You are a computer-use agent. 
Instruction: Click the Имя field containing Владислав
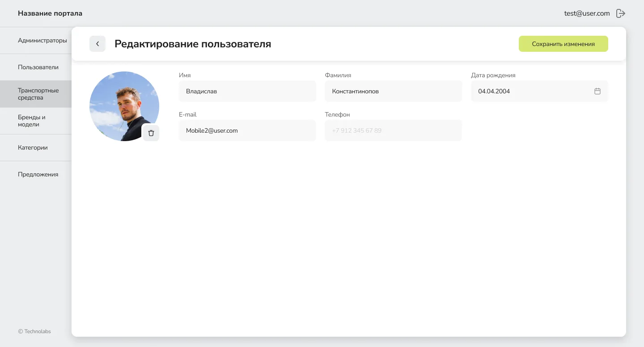(247, 91)
